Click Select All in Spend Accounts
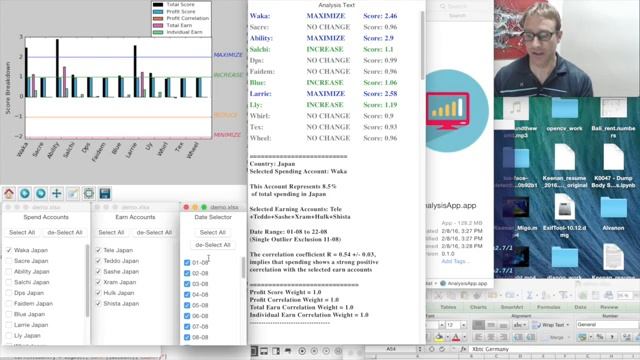 click(x=22, y=232)
